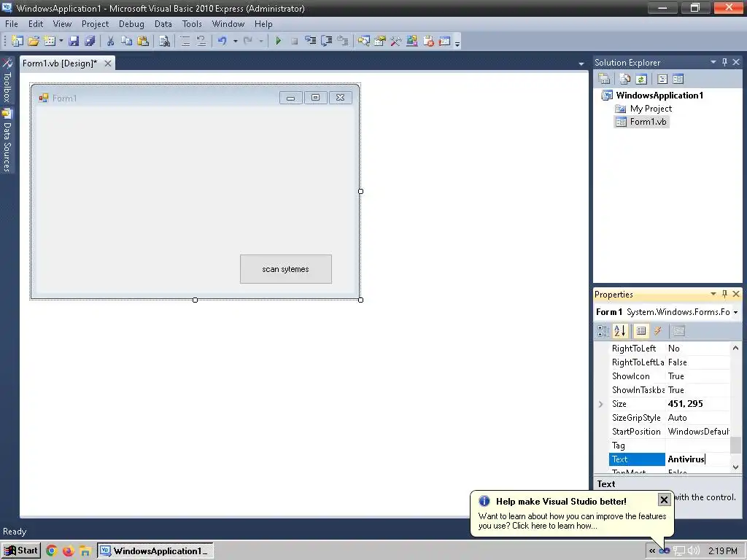Open toolbar overflow options arrow
The width and height of the screenshot is (747, 560).
pos(457,43)
